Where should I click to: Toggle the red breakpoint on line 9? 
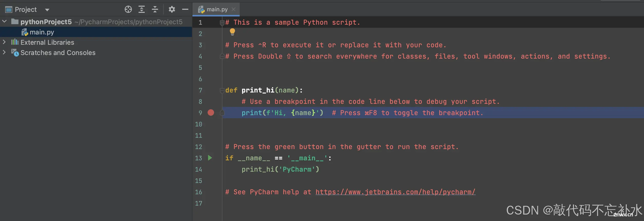pyautogui.click(x=211, y=113)
